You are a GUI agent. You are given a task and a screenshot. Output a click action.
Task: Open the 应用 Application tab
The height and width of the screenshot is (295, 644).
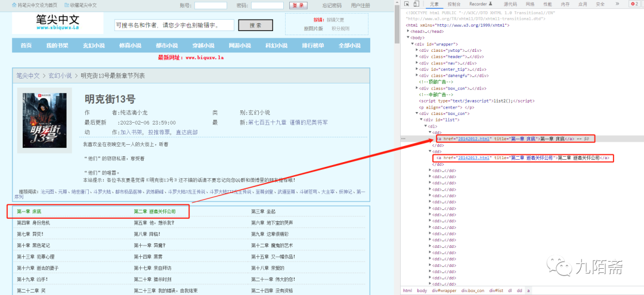(583, 4)
